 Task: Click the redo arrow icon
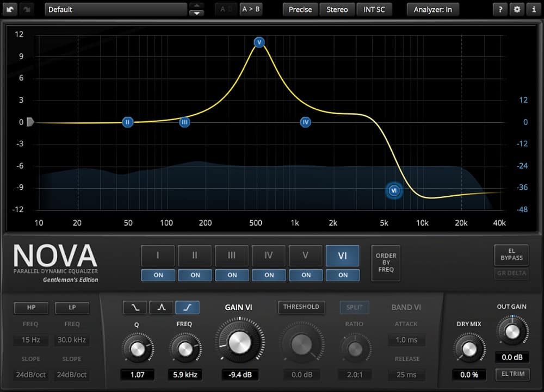[28, 9]
